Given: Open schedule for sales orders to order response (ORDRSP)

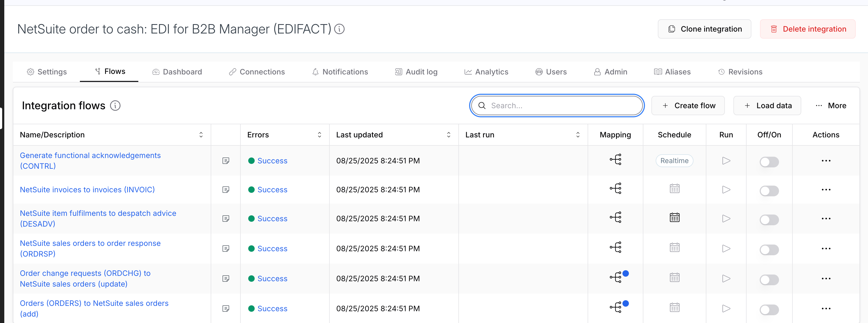Looking at the screenshot, I should (x=674, y=247).
